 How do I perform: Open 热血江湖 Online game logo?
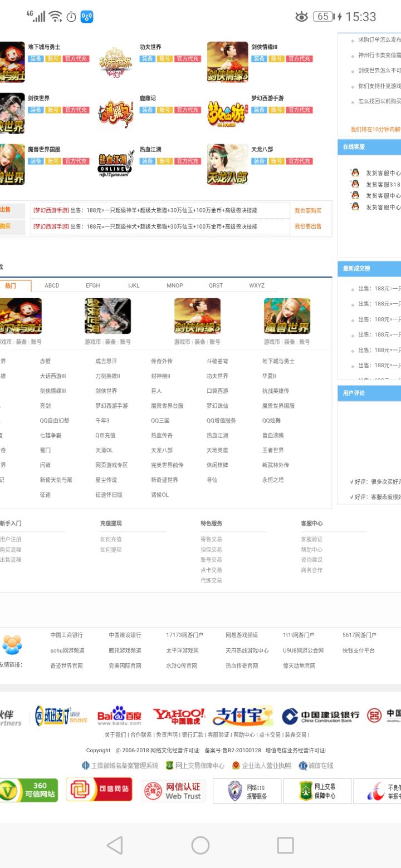[x=116, y=164]
